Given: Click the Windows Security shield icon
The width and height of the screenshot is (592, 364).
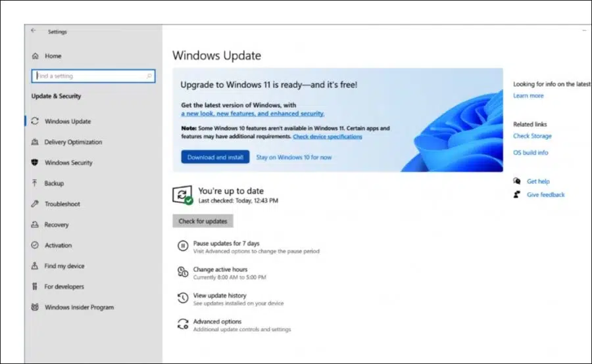Looking at the screenshot, I should [35, 162].
